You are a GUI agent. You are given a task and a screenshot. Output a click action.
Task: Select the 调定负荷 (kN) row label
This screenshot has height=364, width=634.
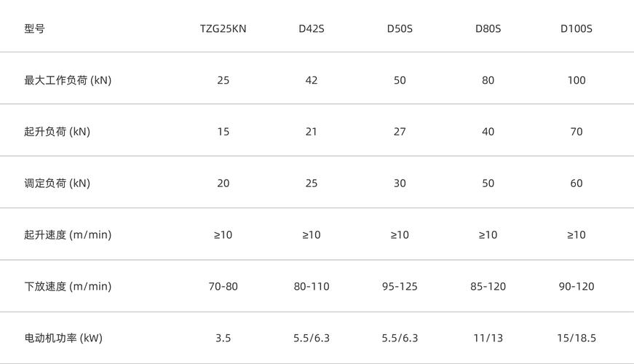(x=57, y=183)
